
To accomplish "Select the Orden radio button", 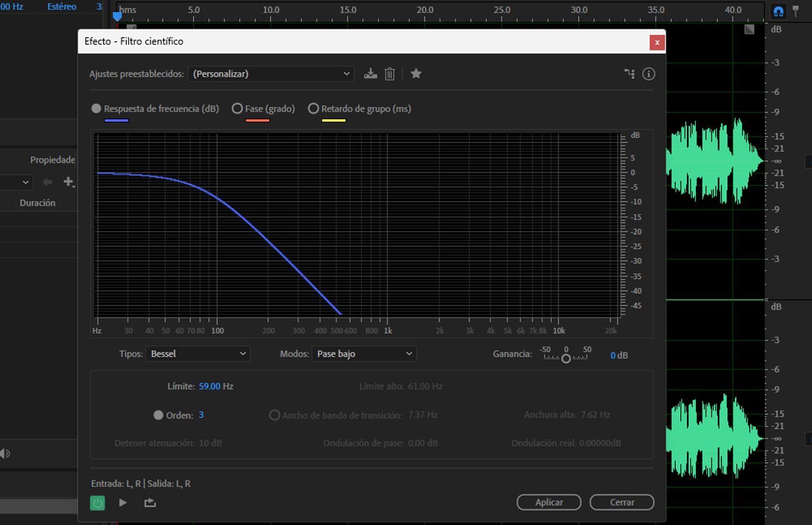I will [159, 415].
